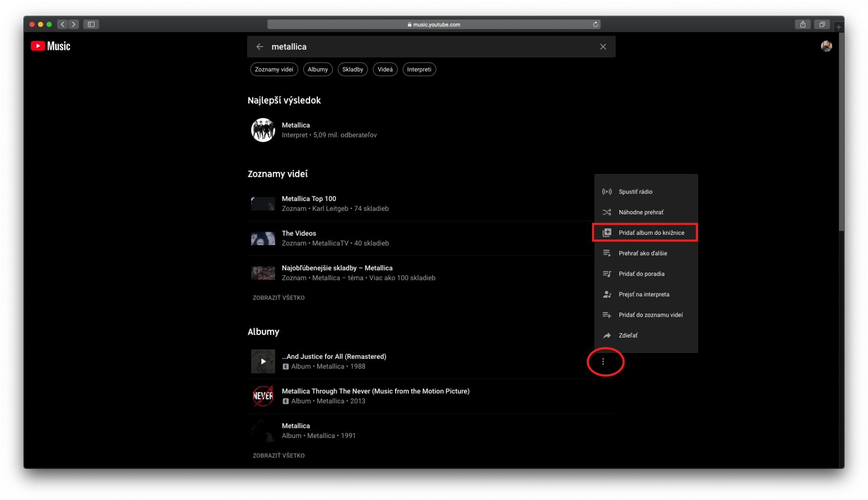Select Pridať album do knižnice
The image size is (868, 500).
pos(646,233)
